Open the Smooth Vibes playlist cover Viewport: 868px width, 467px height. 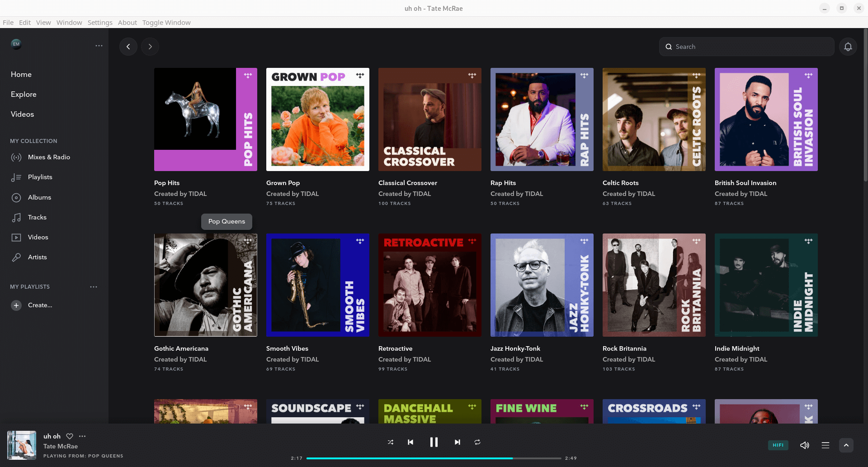[318, 285]
